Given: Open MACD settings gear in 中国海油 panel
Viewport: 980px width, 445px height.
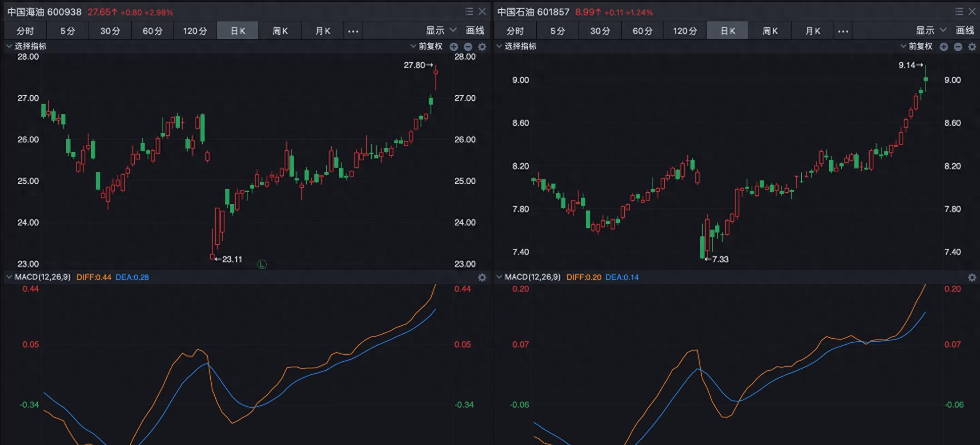Looking at the screenshot, I should point(482,278).
